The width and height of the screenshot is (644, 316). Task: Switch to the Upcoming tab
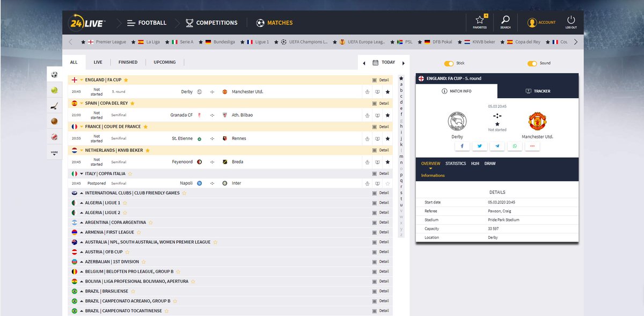pos(165,62)
